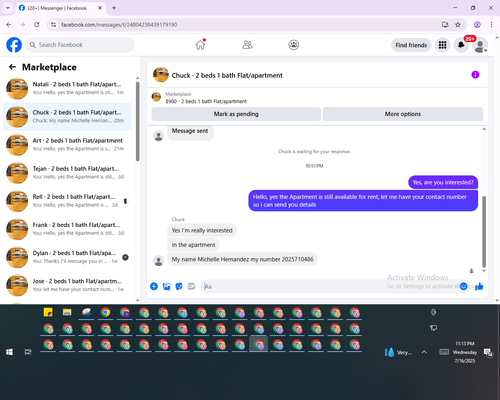Click the 'Yes, are you interested?' message bubble
This screenshot has width=500, height=400.
click(443, 182)
